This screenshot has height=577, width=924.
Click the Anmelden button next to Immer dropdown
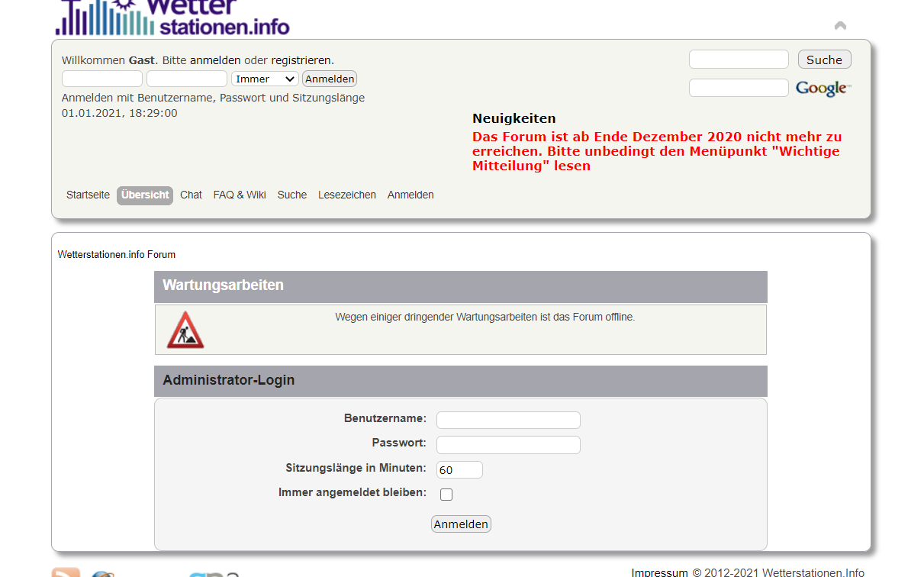click(330, 79)
